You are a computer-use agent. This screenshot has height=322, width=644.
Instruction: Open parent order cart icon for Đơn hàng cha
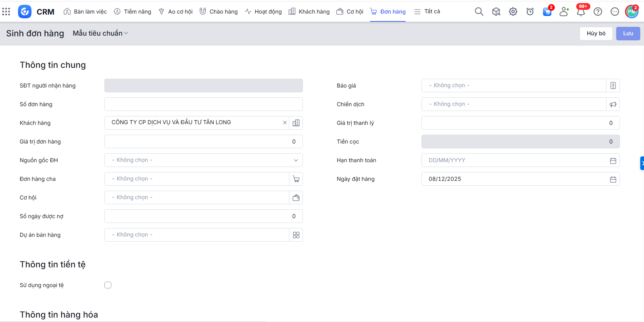296,179
